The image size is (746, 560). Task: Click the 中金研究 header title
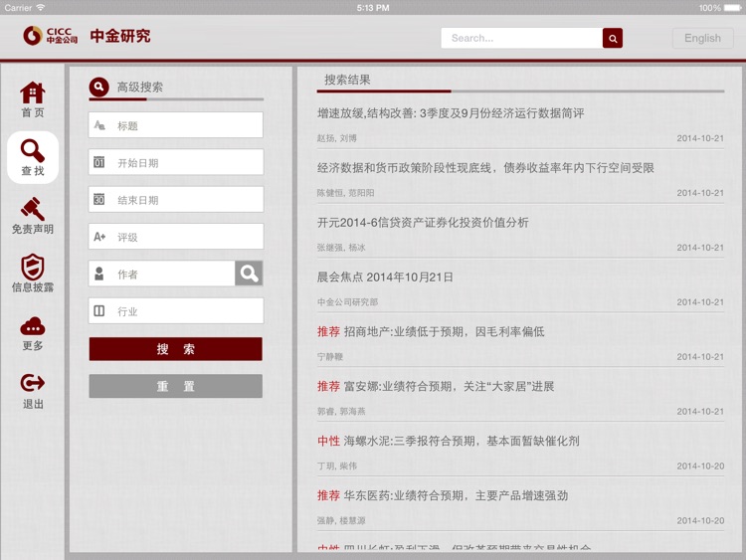point(120,36)
